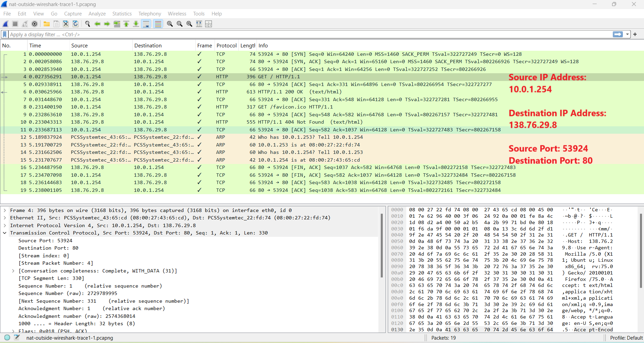Open a capture file with the folder icon
Screen dimensions: 644x343
[x=47, y=24]
